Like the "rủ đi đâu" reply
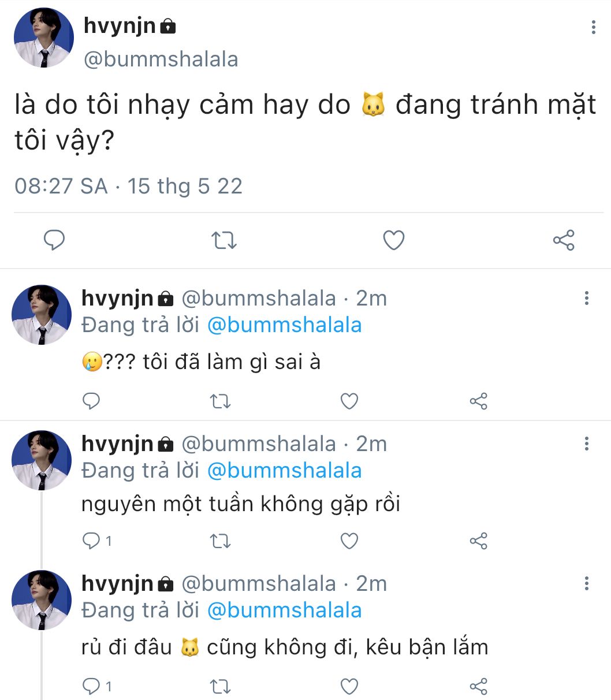The width and height of the screenshot is (611, 700). click(x=349, y=686)
